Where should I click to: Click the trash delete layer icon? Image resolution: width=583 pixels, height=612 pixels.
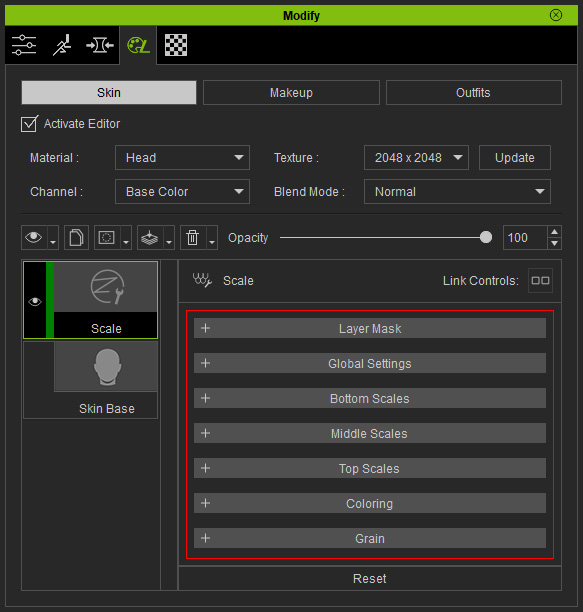(x=192, y=237)
